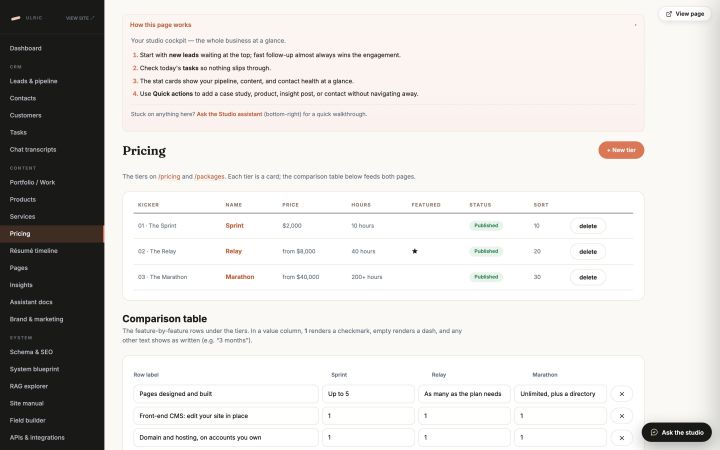
Task: Select the Pricing sidebar item
Action: click(52, 234)
